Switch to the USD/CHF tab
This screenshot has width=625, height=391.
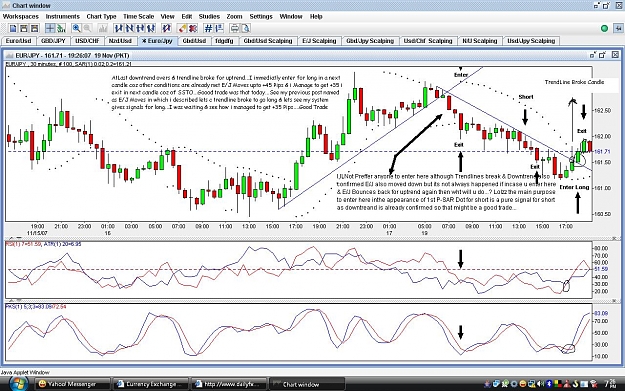pyautogui.click(x=87, y=41)
